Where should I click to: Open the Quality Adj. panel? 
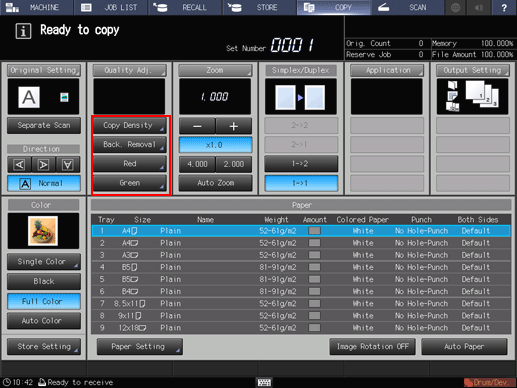pyautogui.click(x=129, y=70)
